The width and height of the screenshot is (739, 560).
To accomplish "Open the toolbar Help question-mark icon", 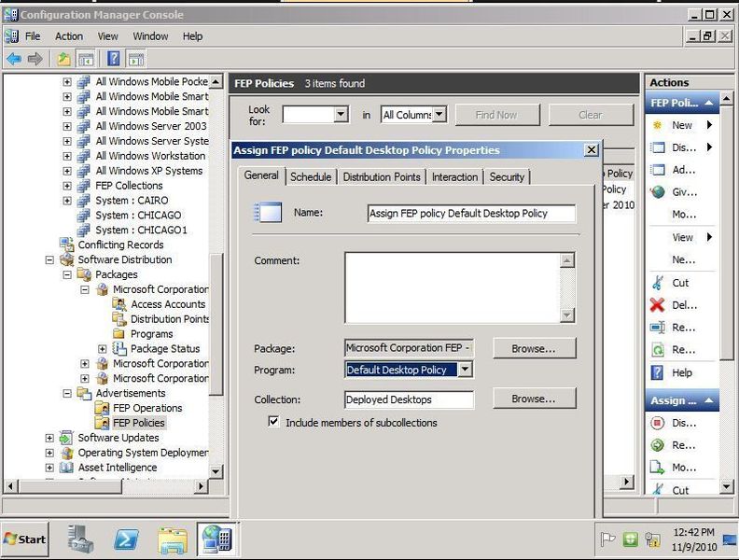I will click(114, 59).
